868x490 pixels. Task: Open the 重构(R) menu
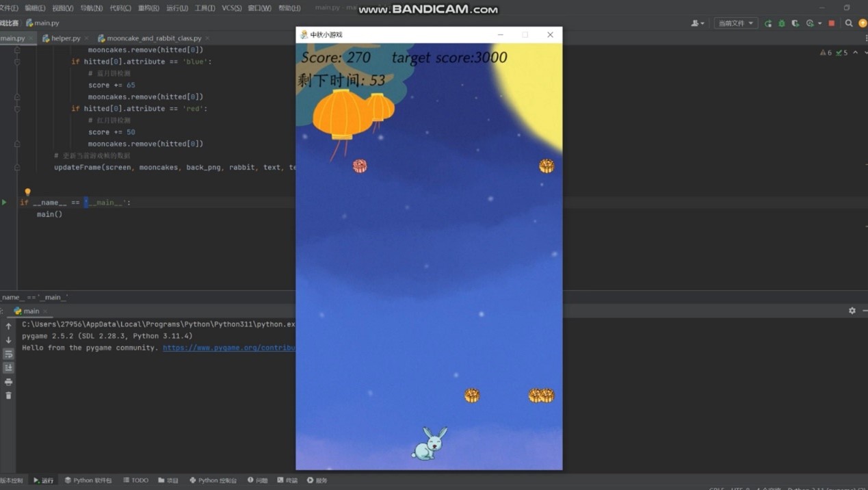click(x=148, y=8)
